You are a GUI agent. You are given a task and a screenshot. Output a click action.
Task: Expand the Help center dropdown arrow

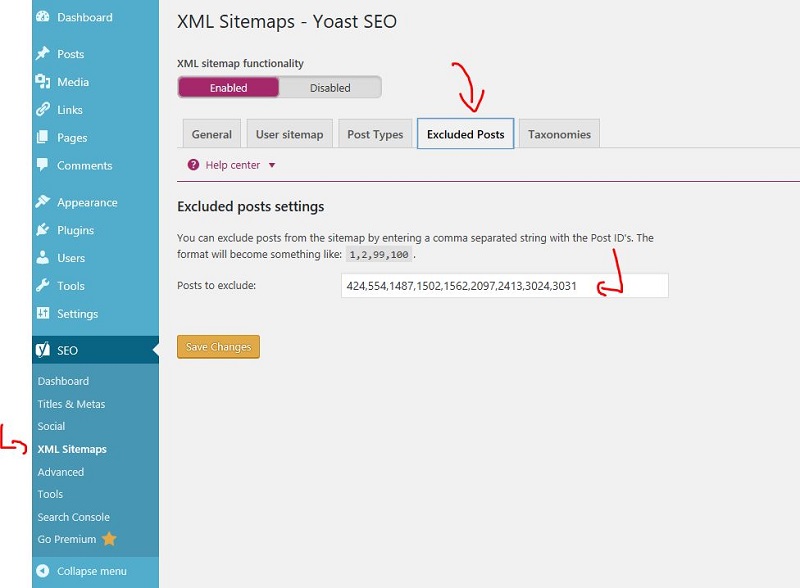272,165
